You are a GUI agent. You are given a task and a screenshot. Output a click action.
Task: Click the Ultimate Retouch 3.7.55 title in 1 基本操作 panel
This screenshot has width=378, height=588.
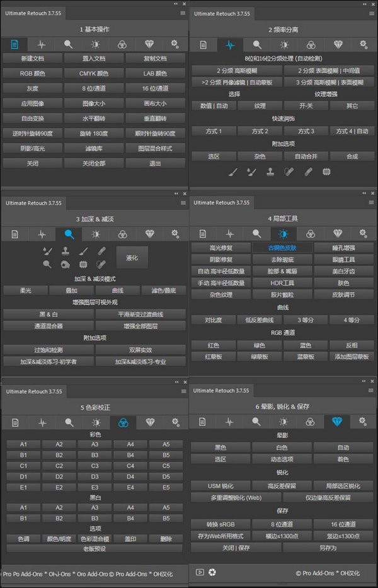33,13
